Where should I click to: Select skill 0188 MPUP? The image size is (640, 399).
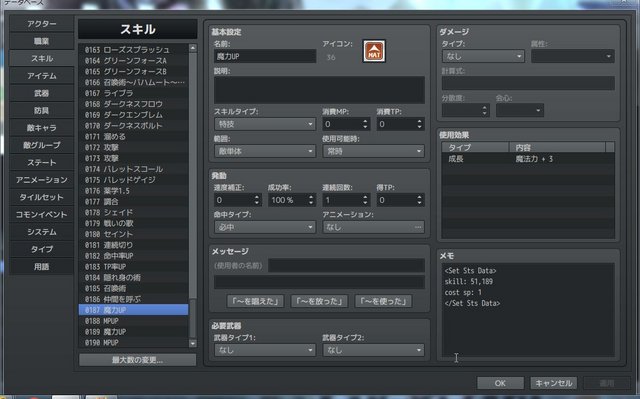click(x=133, y=321)
